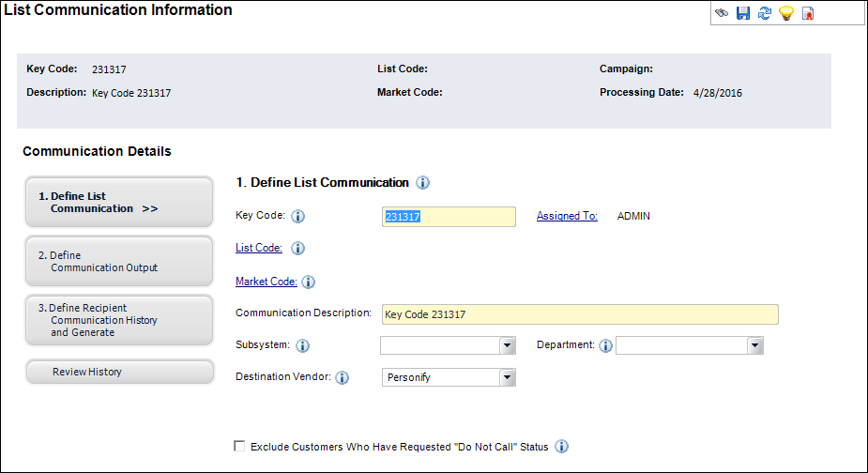Follow the Assigned To link

click(x=567, y=216)
